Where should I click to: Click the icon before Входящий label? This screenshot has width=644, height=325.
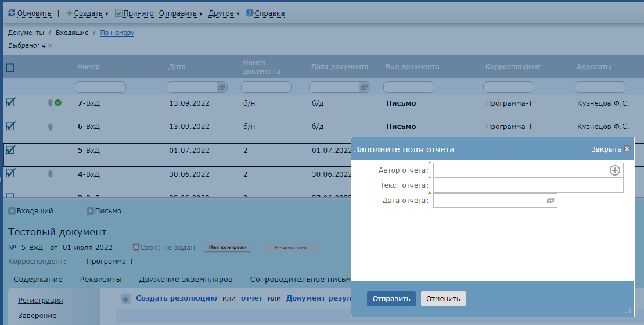point(12,211)
